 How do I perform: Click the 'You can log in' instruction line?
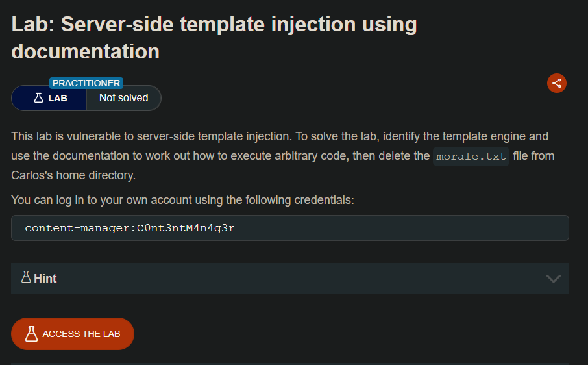[x=182, y=199]
